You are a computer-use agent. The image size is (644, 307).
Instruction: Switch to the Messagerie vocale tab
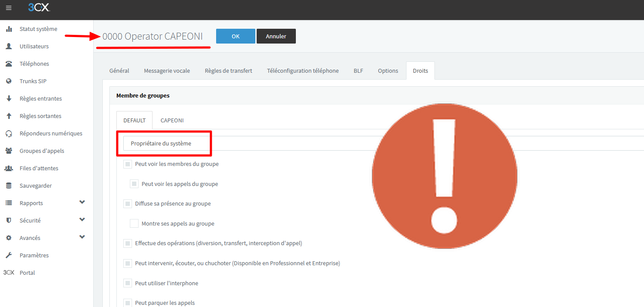pos(167,71)
